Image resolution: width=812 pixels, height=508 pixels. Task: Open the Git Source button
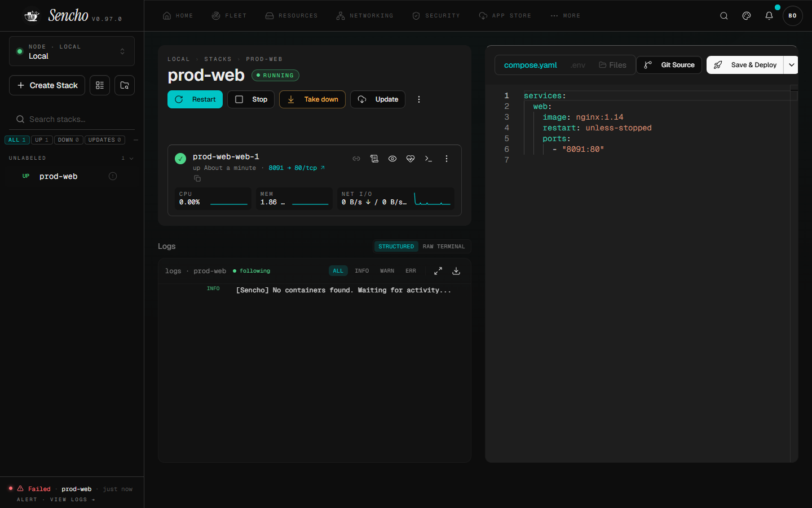[x=669, y=65]
